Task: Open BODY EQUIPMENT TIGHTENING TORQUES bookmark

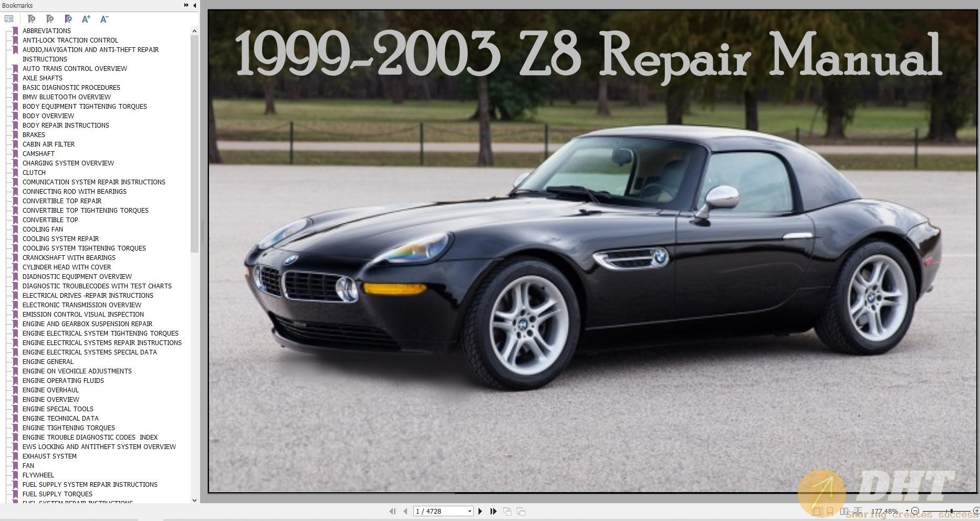Action: tap(85, 106)
